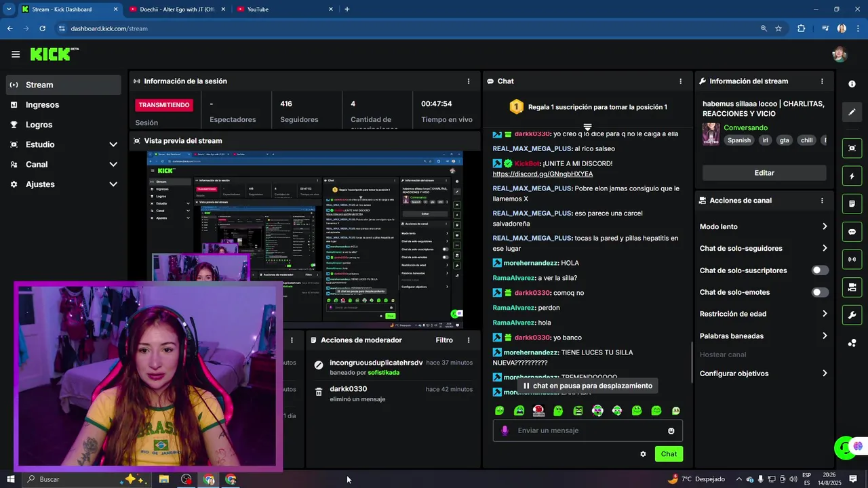Toggle the note panel icon in right rail
This screenshot has width=868, height=488.
[852, 204]
